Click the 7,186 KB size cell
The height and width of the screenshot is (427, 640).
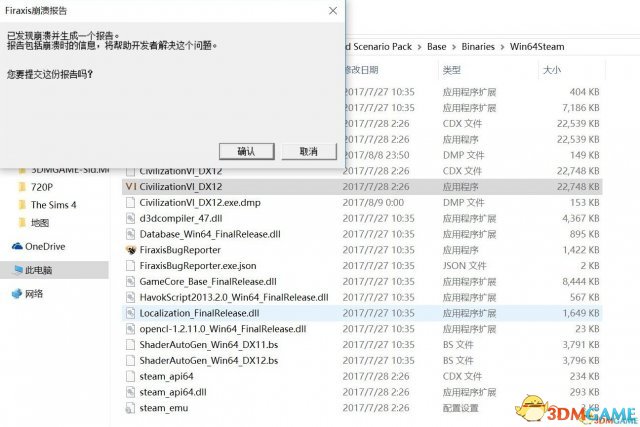(x=581, y=108)
